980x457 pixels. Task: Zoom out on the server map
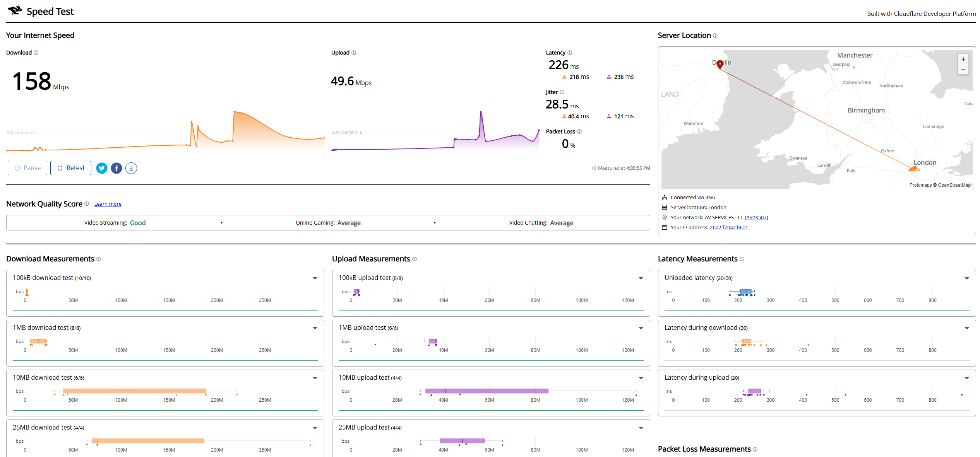(x=963, y=70)
